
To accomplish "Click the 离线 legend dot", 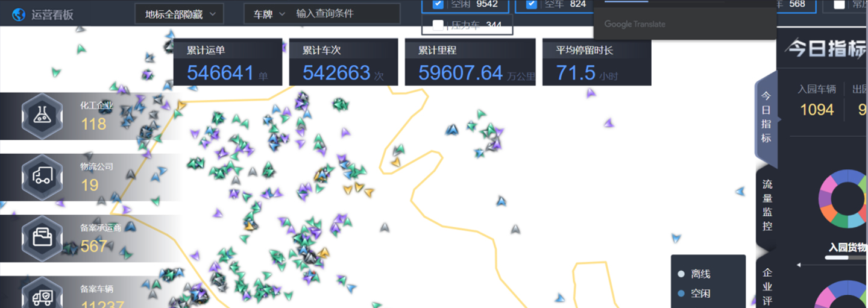I will pyautogui.click(x=681, y=274).
